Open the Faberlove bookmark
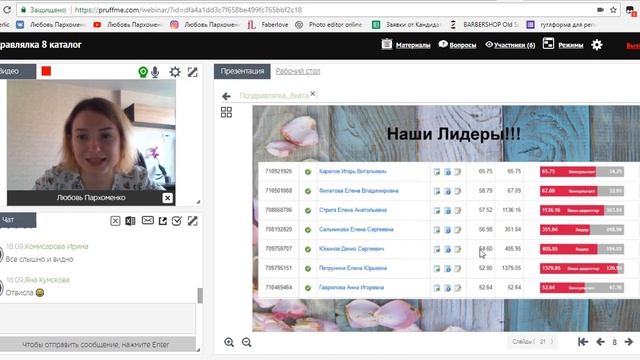The width and height of the screenshot is (640, 360). pos(268,25)
